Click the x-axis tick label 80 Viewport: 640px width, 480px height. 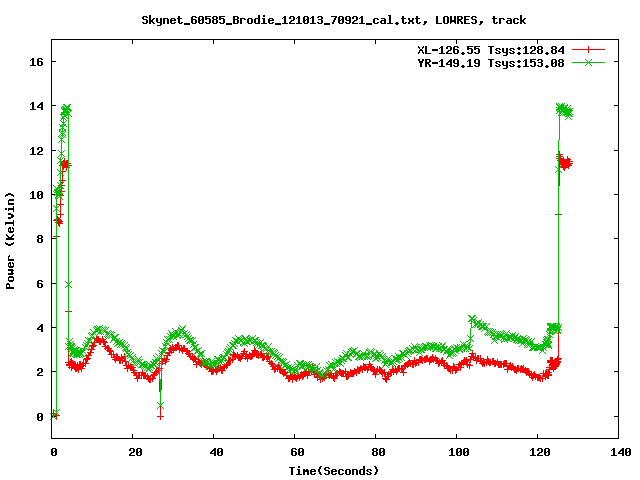click(x=378, y=452)
